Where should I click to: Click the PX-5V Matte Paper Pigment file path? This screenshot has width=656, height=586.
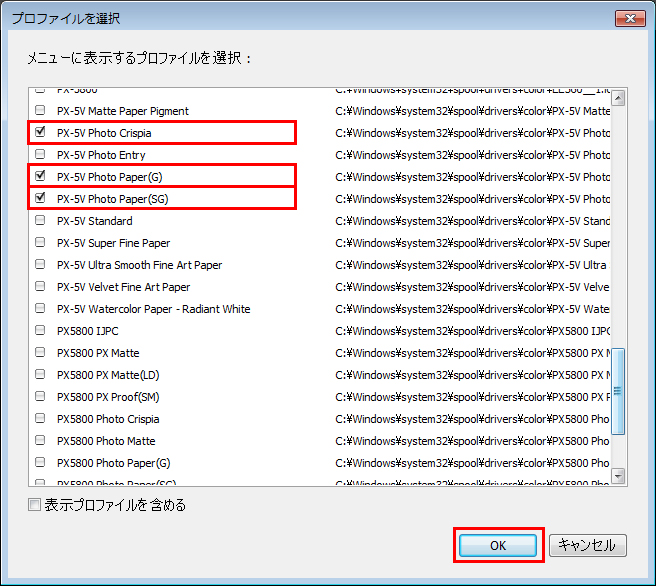(472, 111)
